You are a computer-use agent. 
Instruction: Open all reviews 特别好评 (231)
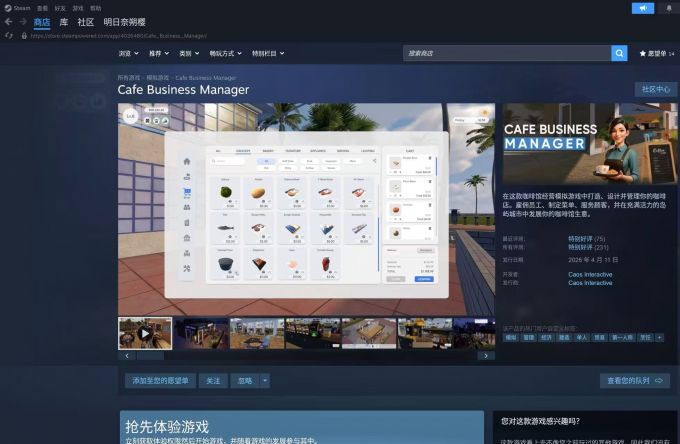click(588, 247)
